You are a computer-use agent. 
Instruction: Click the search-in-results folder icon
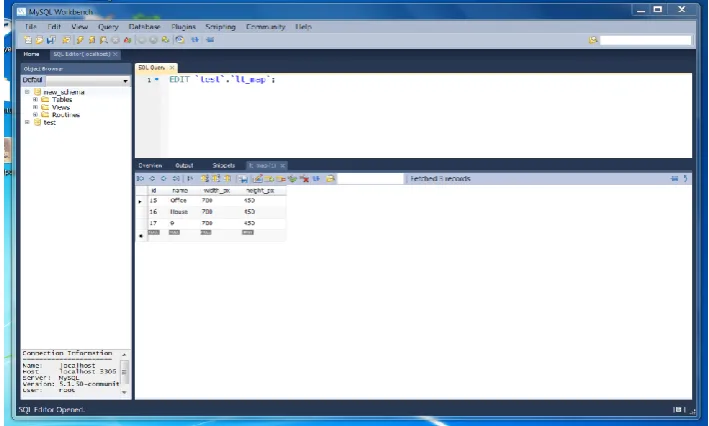pos(331,179)
